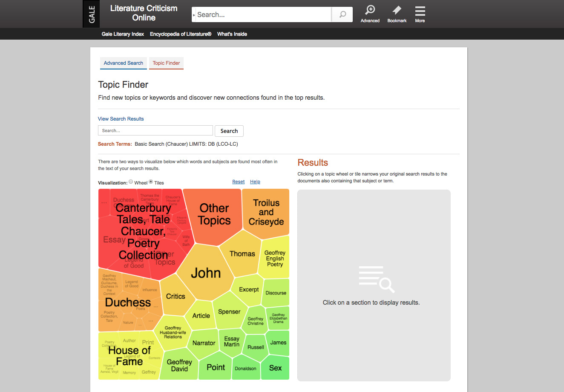Select the Print tile
564x392 pixels.
[x=148, y=342]
